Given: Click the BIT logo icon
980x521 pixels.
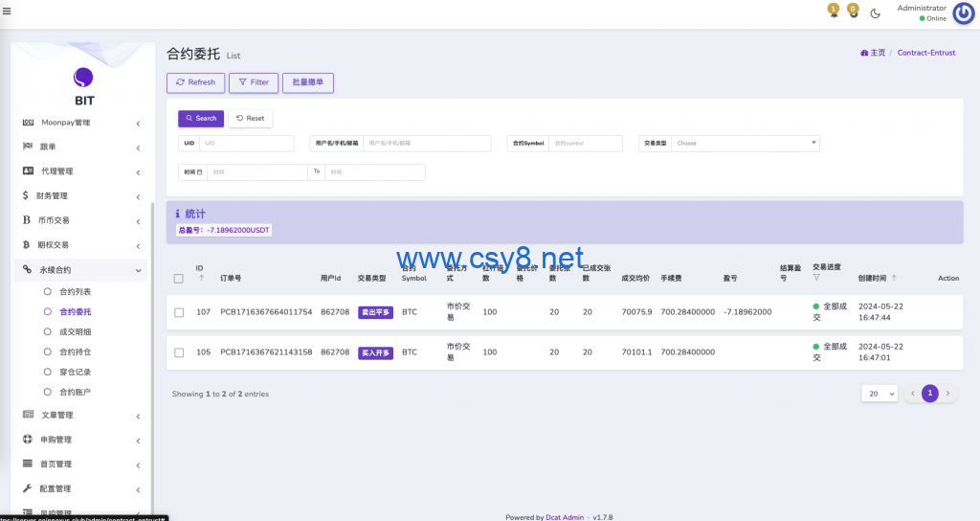Looking at the screenshot, I should (83, 78).
